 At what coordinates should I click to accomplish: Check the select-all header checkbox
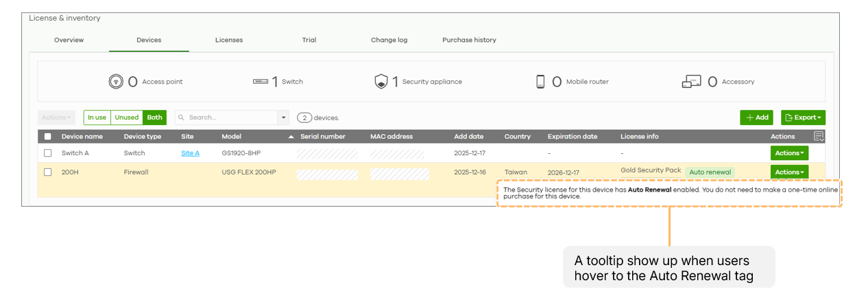[x=48, y=137]
